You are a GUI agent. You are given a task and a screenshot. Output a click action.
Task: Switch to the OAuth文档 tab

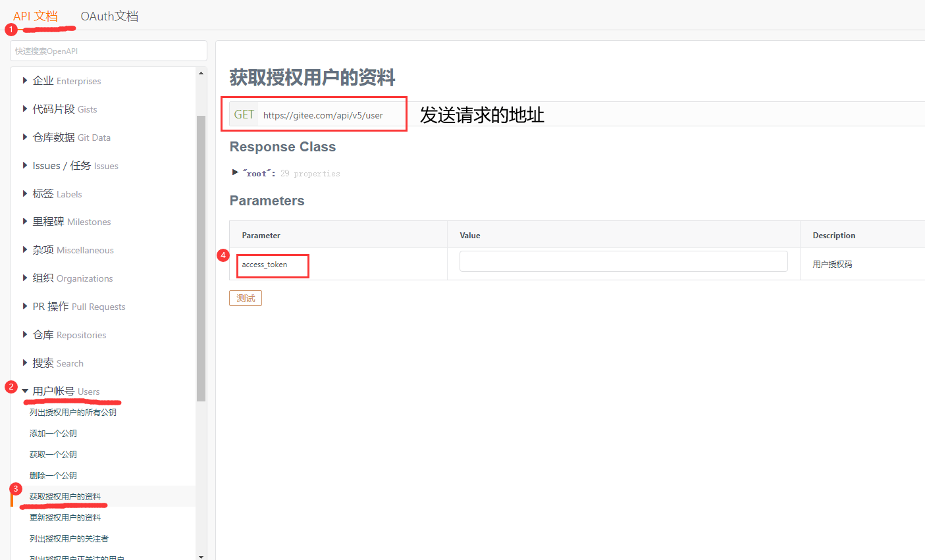(109, 16)
